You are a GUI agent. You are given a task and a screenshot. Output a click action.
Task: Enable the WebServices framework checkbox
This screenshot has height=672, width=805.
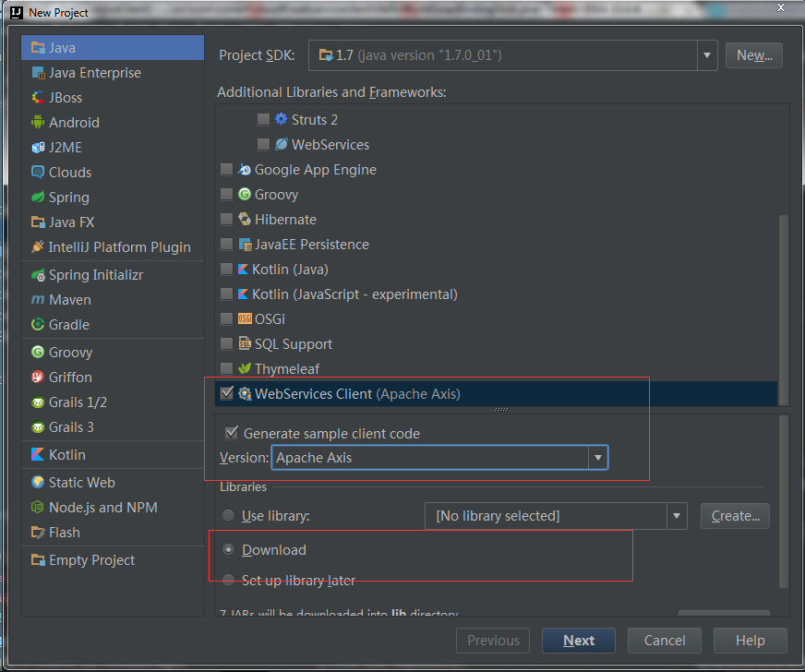pos(263,144)
